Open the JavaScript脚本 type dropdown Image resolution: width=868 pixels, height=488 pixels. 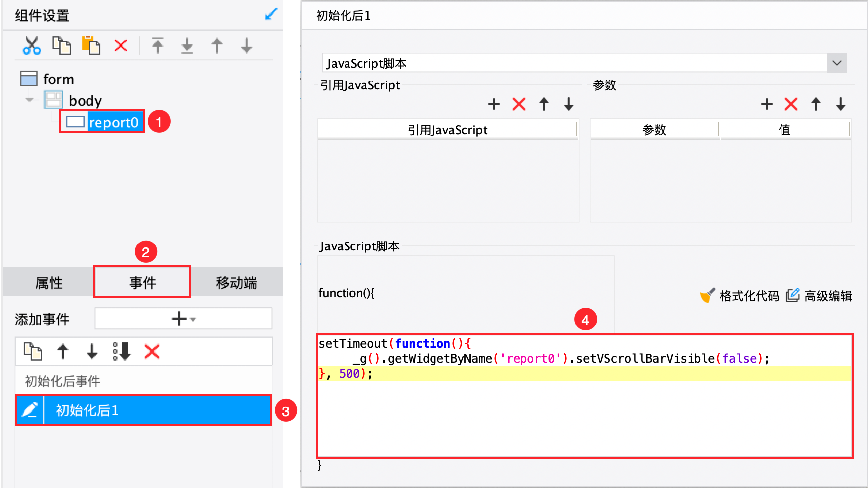[837, 63]
